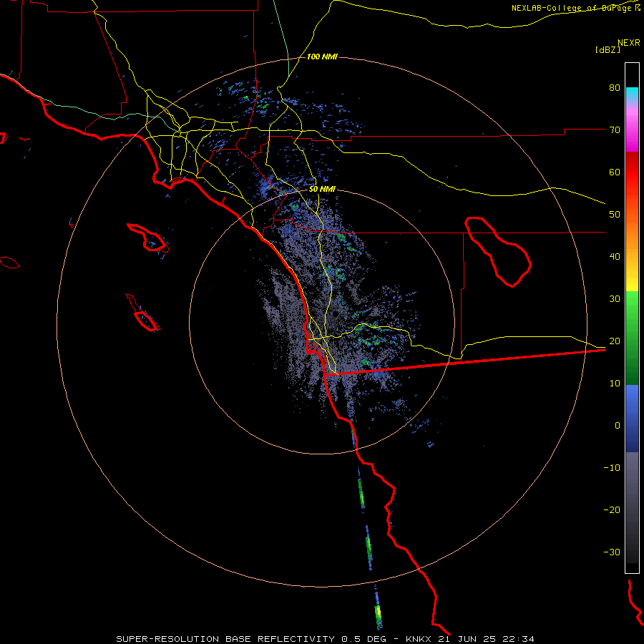Click the 70 value on the dBZ scale
The height and width of the screenshot is (644, 644).
coord(615,130)
